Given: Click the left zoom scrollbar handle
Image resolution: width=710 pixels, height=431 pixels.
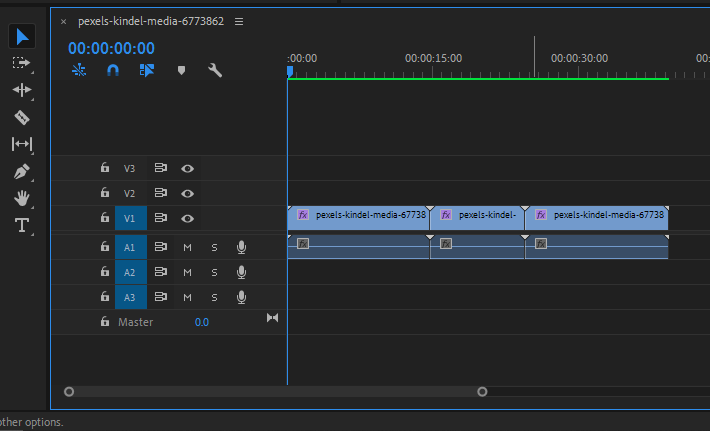Looking at the screenshot, I should (69, 392).
